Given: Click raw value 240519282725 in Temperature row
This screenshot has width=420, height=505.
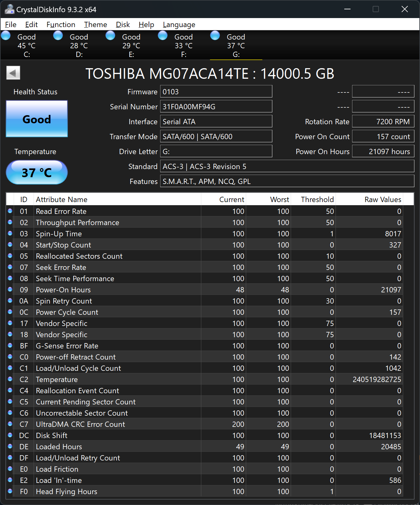Looking at the screenshot, I should [x=377, y=379].
